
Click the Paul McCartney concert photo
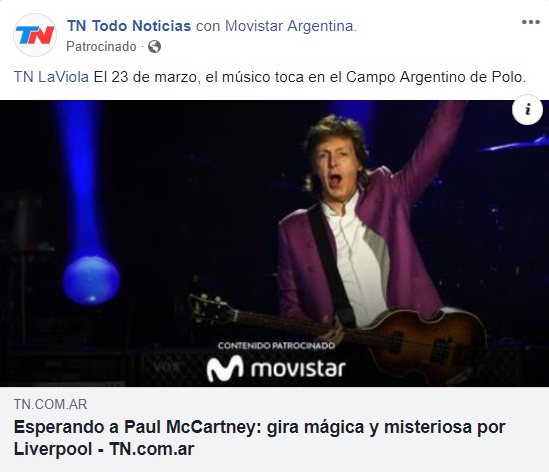pyautogui.click(x=274, y=243)
